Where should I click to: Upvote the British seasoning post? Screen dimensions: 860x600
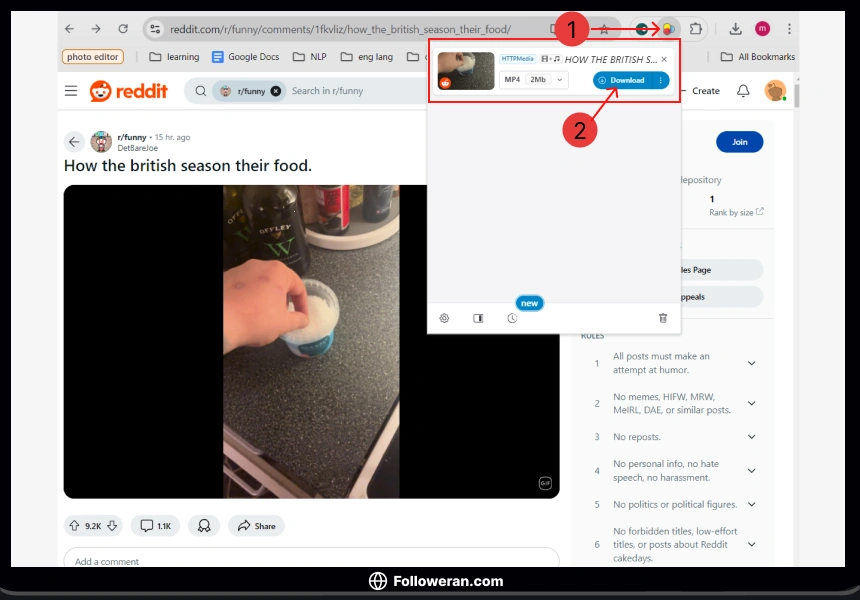74,525
